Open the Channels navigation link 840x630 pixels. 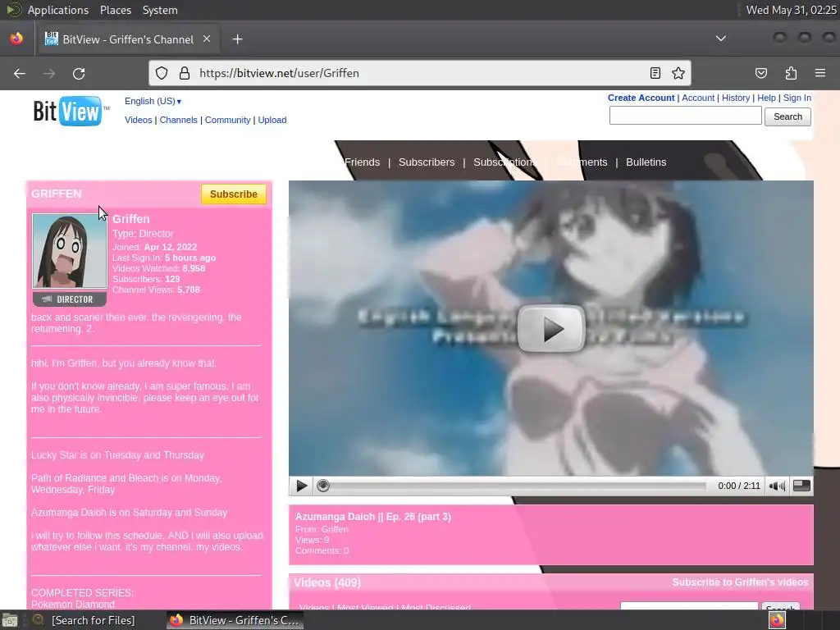178,120
